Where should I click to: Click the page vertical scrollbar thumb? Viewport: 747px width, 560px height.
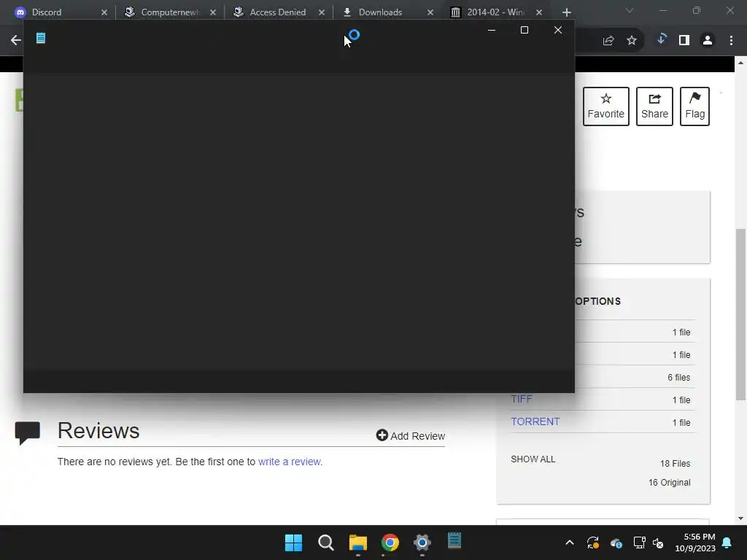pyautogui.click(x=740, y=314)
